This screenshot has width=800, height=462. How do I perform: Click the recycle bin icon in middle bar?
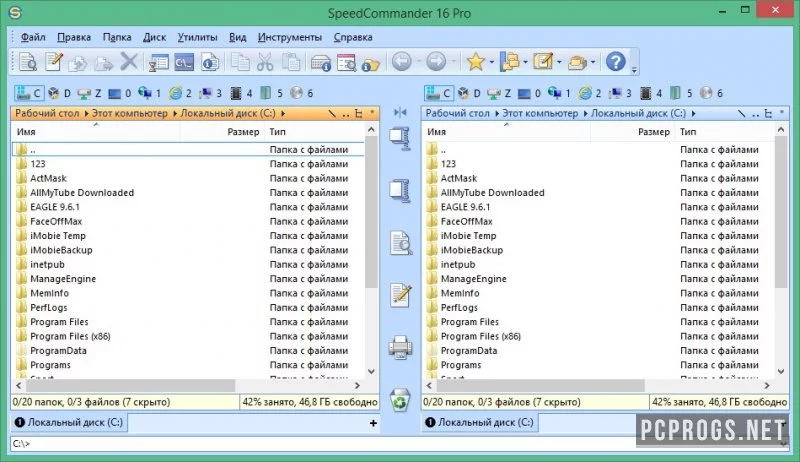click(400, 400)
